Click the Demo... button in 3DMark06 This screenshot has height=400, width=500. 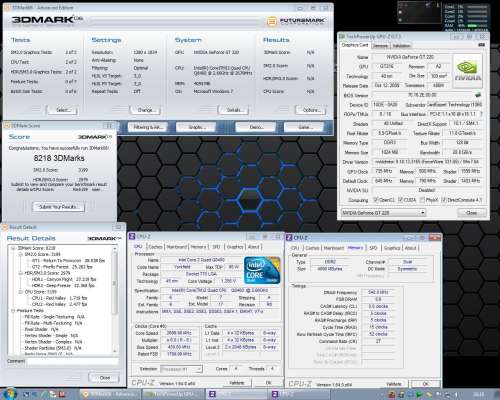click(256, 127)
